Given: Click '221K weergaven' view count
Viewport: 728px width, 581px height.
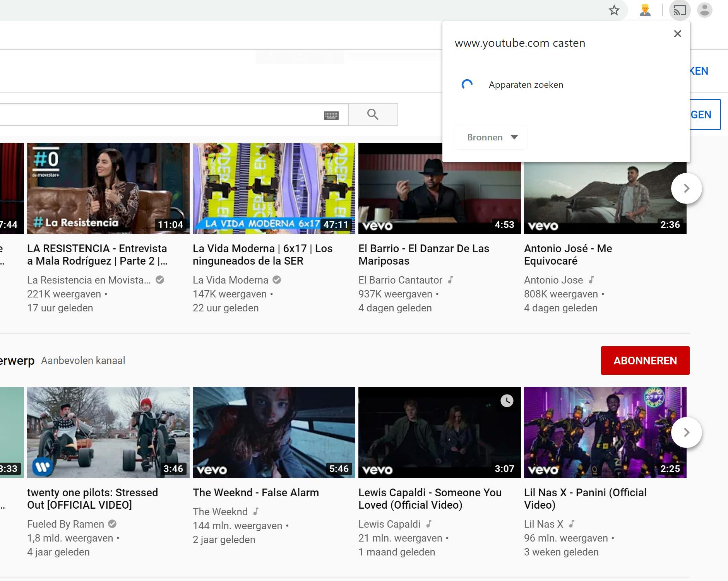Looking at the screenshot, I should pos(64,294).
